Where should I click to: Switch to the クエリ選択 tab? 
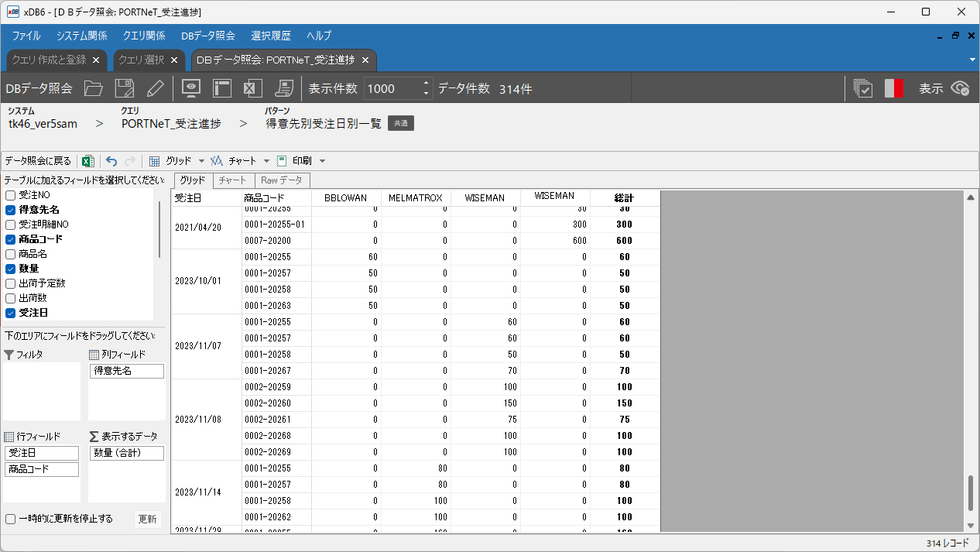pos(143,60)
